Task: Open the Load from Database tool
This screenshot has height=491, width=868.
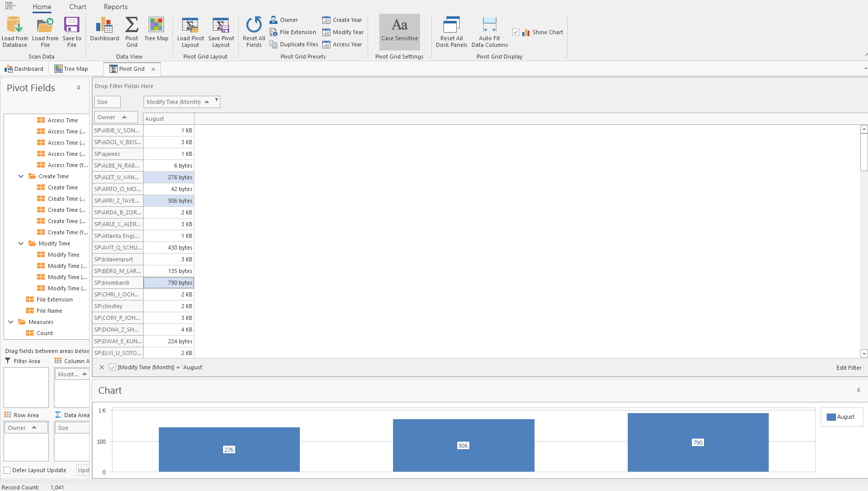Action: [14, 31]
